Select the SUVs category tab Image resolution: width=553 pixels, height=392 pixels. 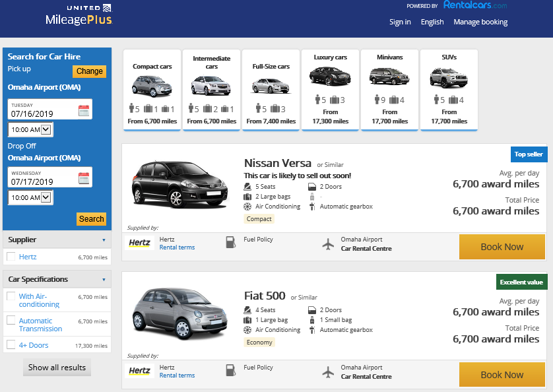point(449,90)
